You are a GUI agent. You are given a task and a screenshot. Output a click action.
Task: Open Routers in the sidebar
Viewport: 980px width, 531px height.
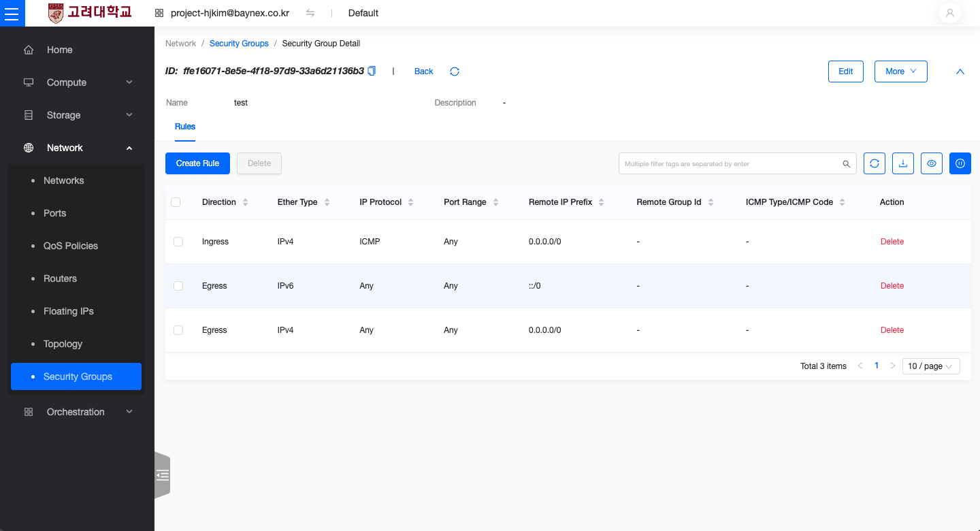76,278
